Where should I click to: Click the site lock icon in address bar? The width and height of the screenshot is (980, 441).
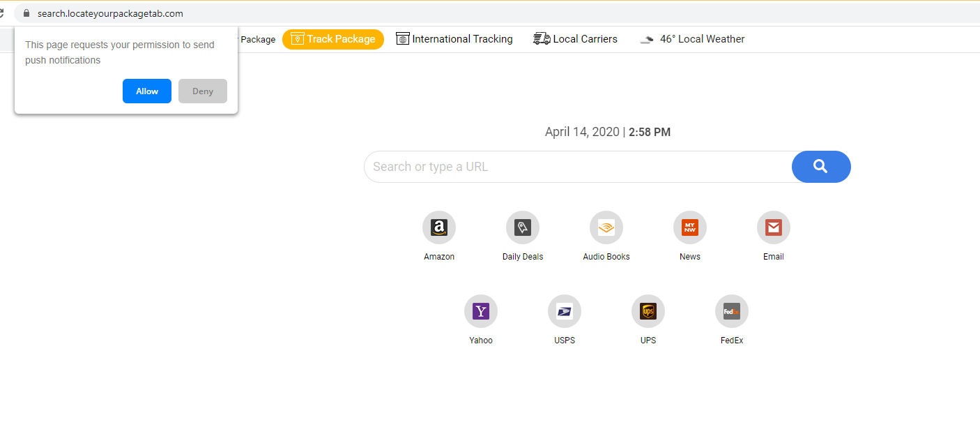click(26, 13)
